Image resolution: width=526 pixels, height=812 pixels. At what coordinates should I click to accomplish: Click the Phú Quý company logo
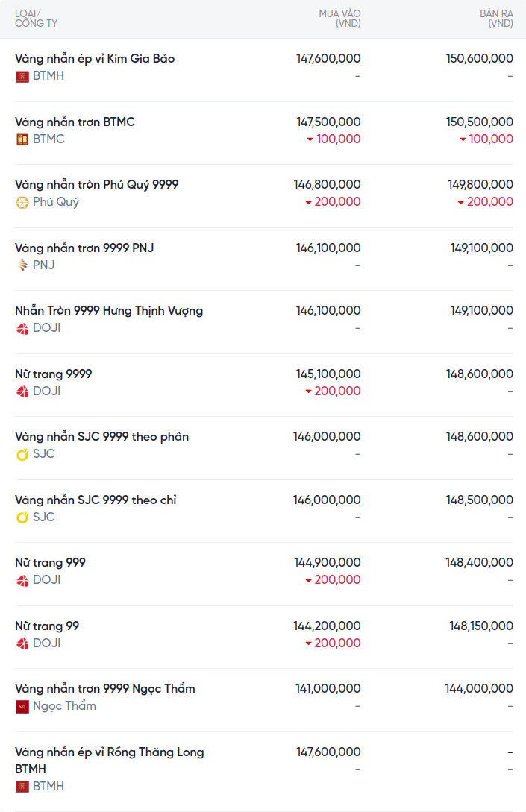point(22,202)
